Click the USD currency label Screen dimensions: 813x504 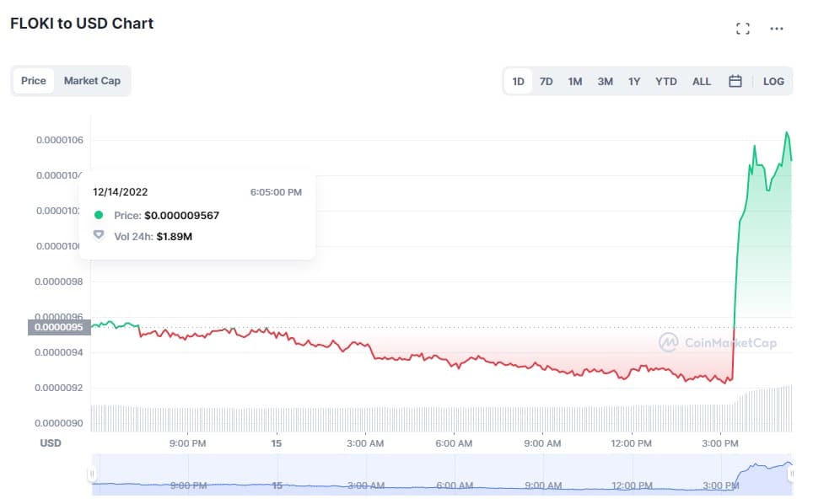tap(51, 442)
